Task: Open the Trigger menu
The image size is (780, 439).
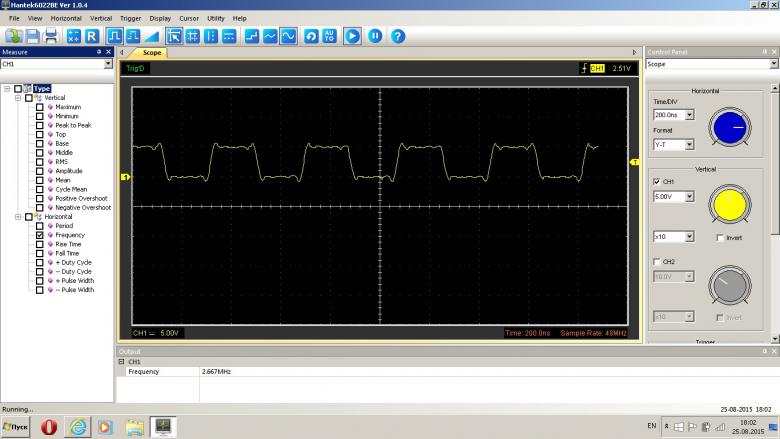Action: [130, 18]
